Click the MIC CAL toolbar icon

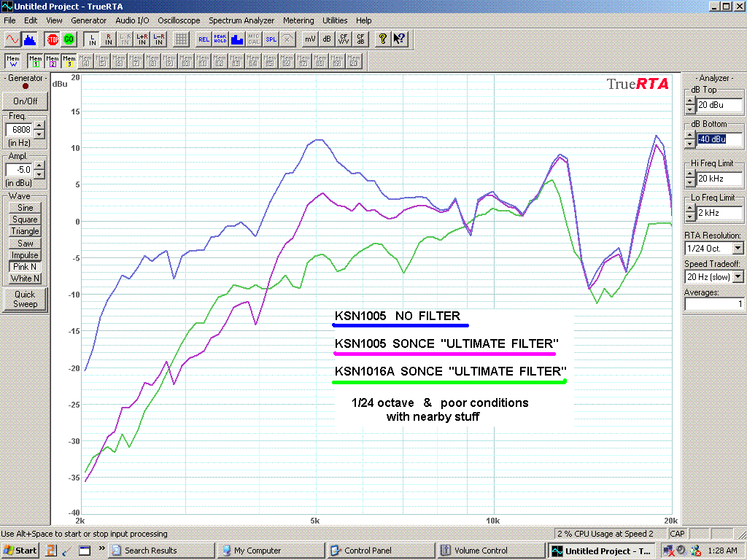pyautogui.click(x=254, y=39)
